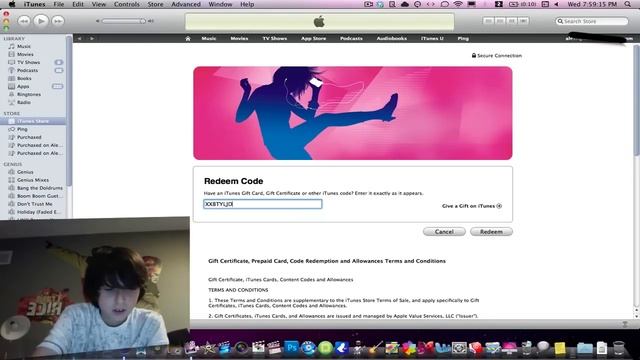Open the Audiobooks store tab
The height and width of the screenshot is (360, 640).
coord(391,38)
